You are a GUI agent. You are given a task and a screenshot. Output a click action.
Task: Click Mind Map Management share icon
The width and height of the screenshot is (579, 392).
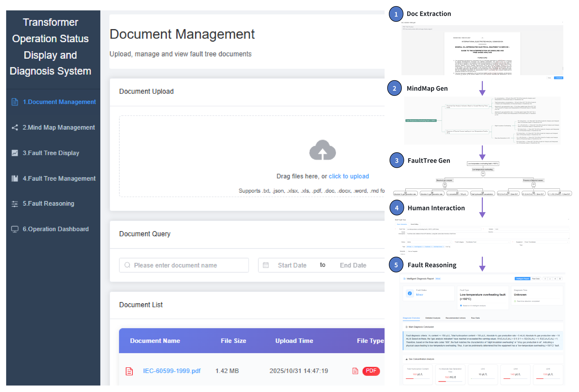click(x=15, y=127)
